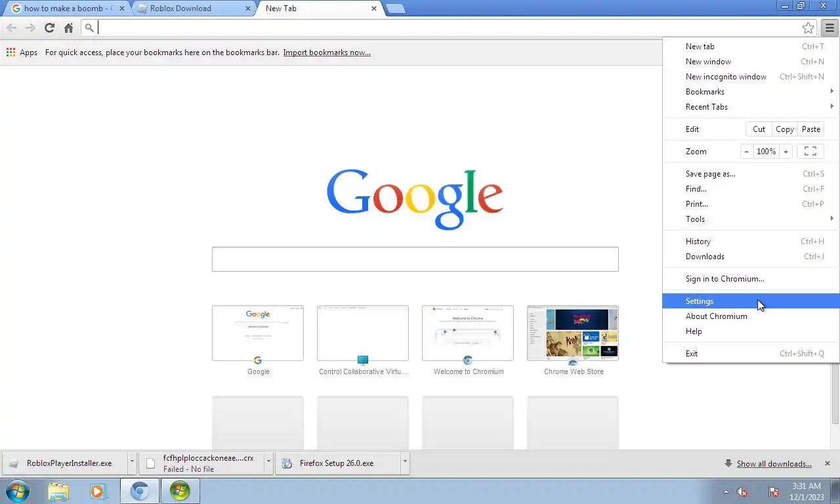Open a new tab with the tab-strip button

[395, 9]
